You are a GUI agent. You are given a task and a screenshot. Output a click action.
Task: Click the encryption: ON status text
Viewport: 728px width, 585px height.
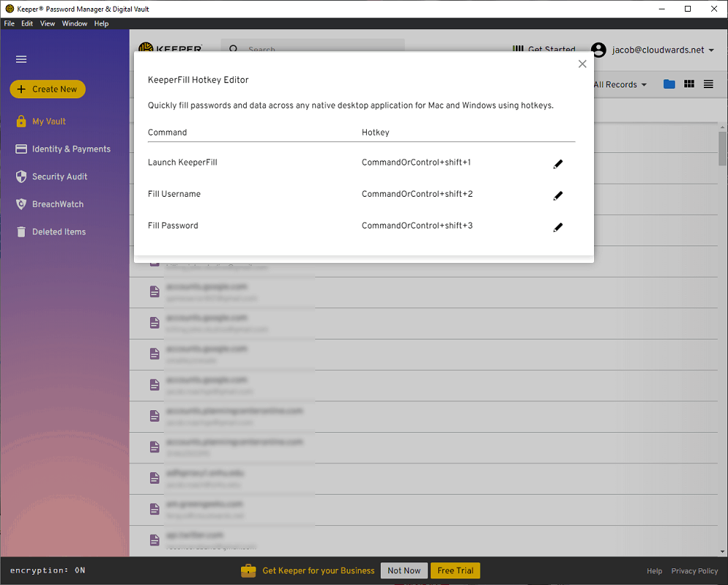point(47,570)
